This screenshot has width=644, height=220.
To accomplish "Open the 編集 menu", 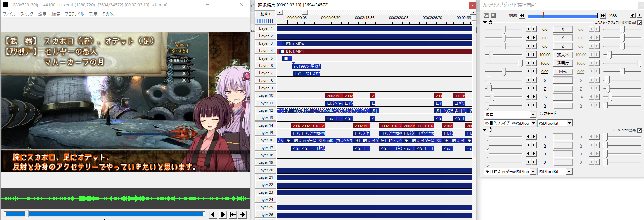I will click(56, 14).
